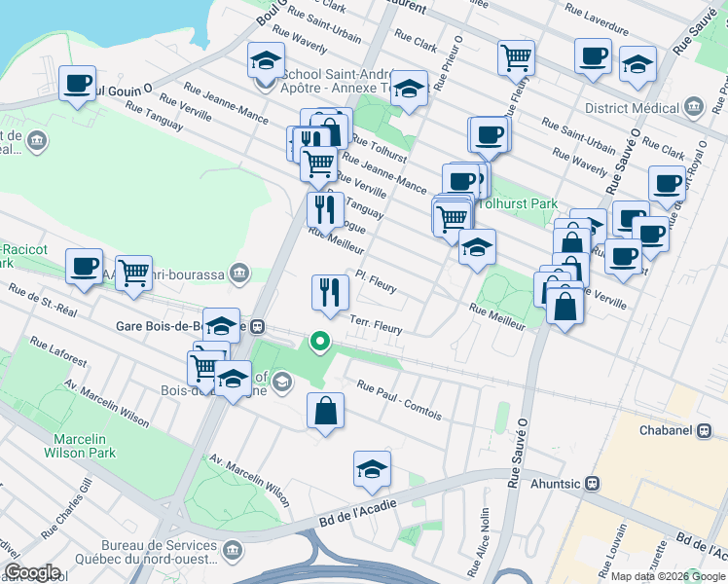Click the Henri-Bourassa landmark pin icon
This screenshot has height=584, width=728.
pyautogui.click(x=239, y=274)
